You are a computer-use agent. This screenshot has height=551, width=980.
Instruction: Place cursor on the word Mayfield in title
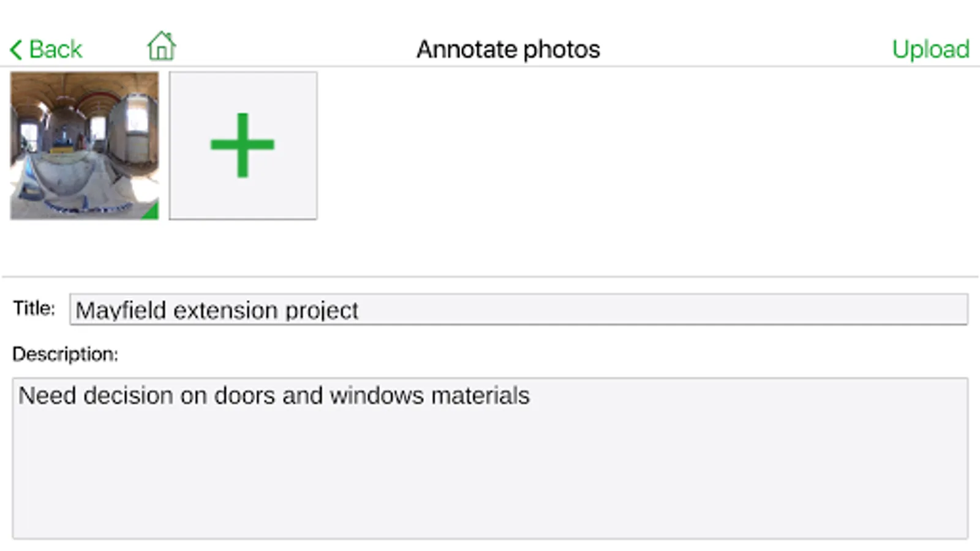coord(121,310)
